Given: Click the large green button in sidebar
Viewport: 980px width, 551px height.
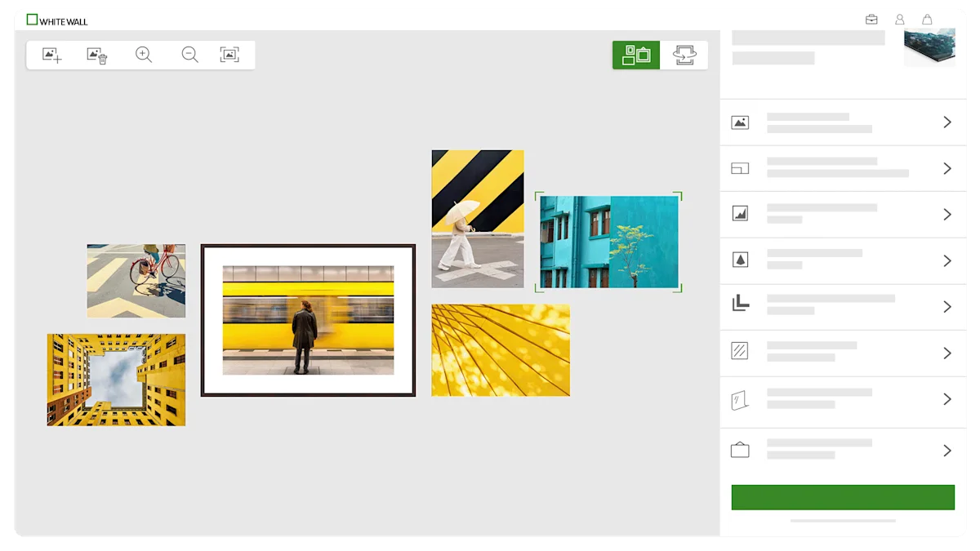Looking at the screenshot, I should [843, 497].
